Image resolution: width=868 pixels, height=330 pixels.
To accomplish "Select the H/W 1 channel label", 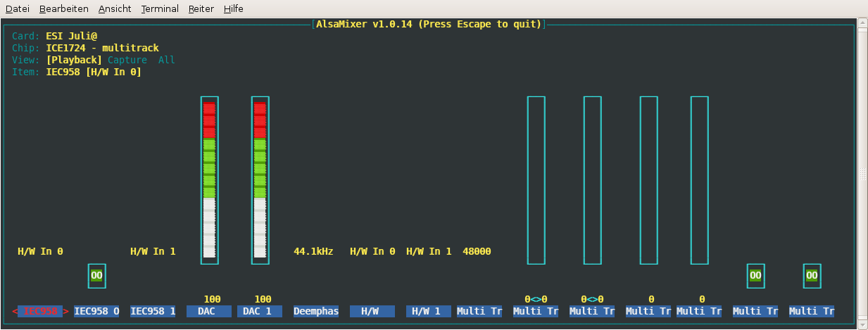I will [x=429, y=311].
